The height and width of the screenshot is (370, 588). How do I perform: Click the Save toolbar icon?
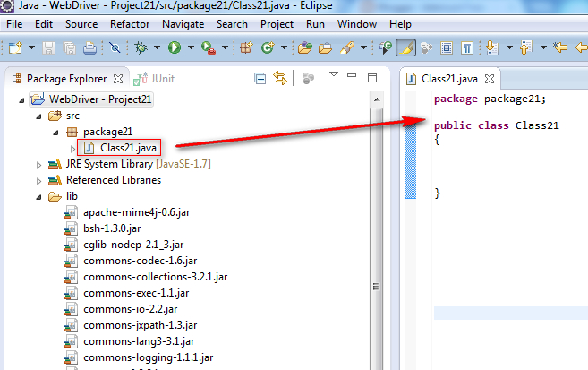click(x=48, y=48)
